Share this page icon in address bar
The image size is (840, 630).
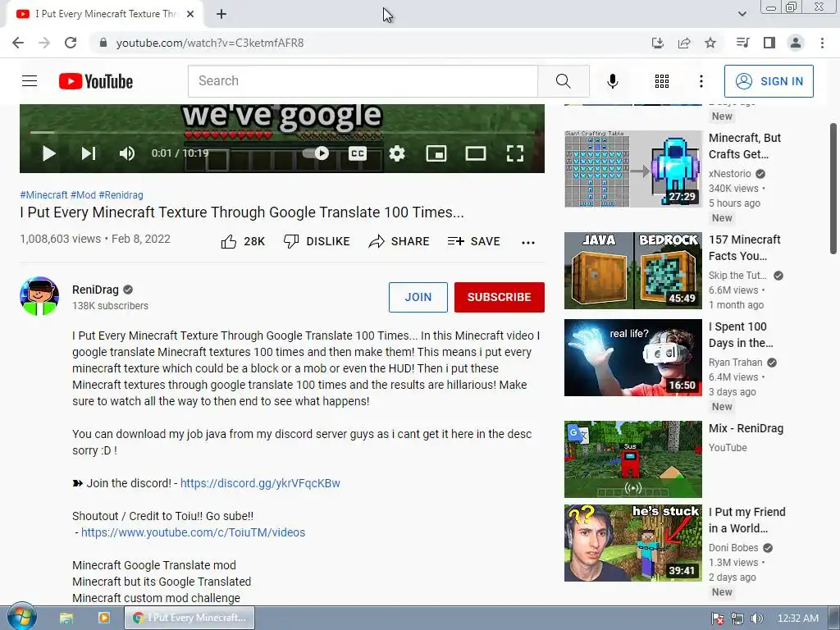pos(684,43)
